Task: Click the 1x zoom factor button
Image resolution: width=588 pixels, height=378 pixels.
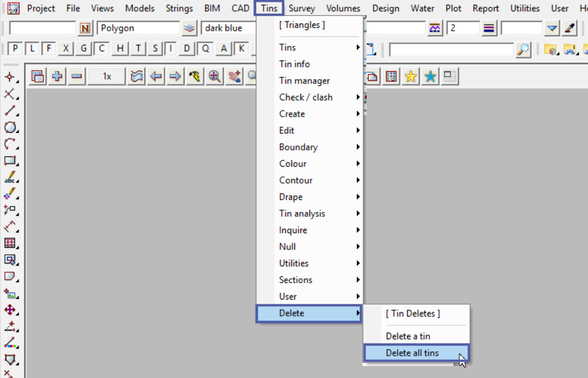Action: (107, 77)
